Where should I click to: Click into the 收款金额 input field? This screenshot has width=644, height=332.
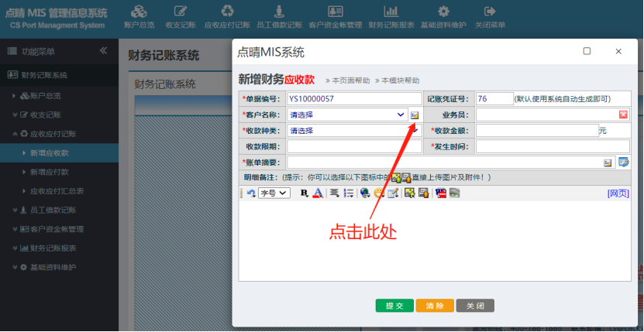pos(536,131)
